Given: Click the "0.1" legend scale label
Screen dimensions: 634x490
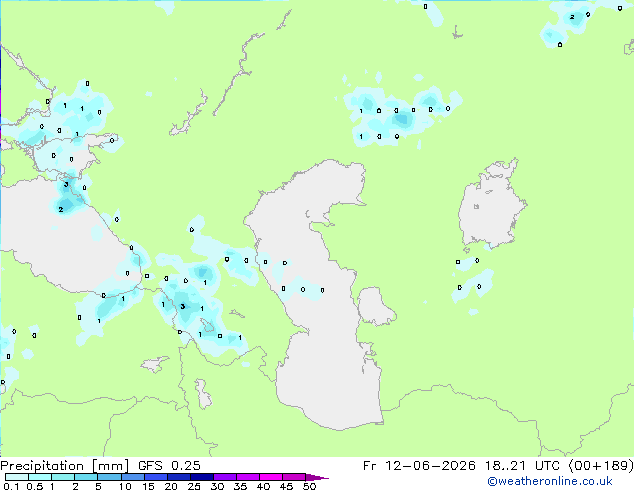Looking at the screenshot, I should pos(11,486).
